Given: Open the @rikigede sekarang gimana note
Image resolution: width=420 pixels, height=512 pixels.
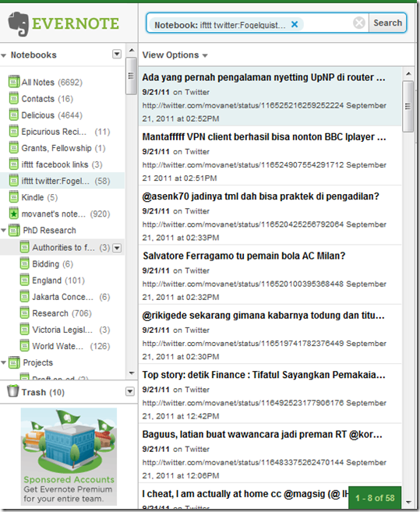Looking at the screenshot, I should 270,334.
